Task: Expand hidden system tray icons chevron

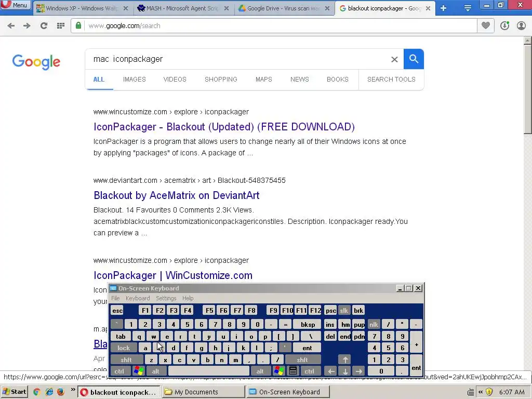Action: tap(481, 392)
